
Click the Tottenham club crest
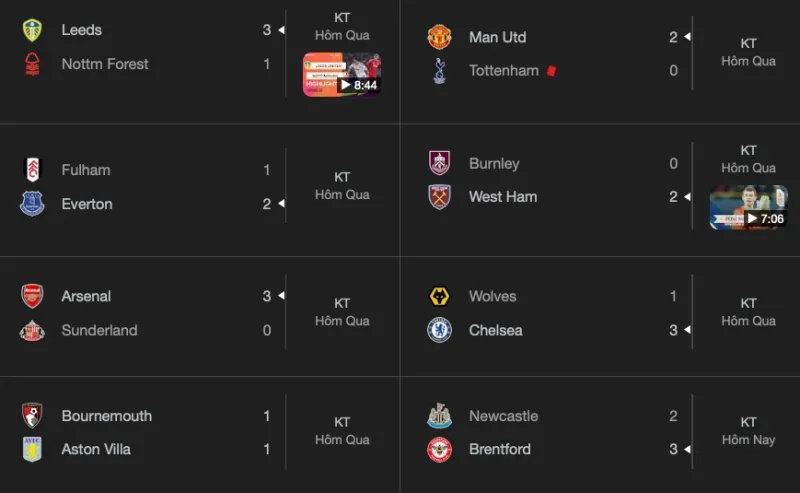(x=440, y=71)
